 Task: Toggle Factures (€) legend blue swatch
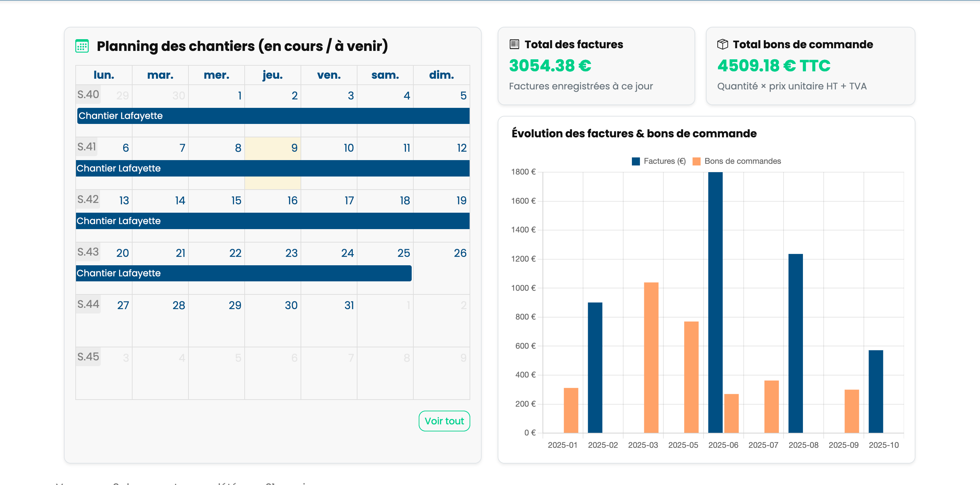click(635, 161)
